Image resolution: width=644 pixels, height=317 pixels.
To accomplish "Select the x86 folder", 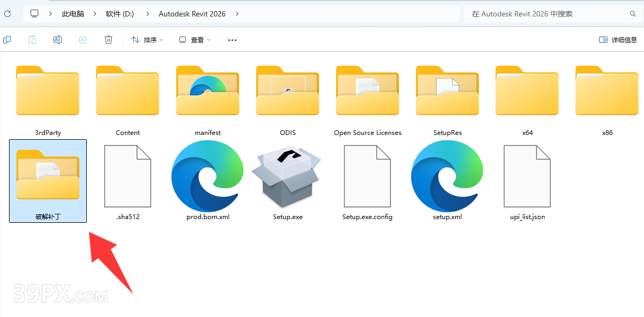I will coord(607,101).
